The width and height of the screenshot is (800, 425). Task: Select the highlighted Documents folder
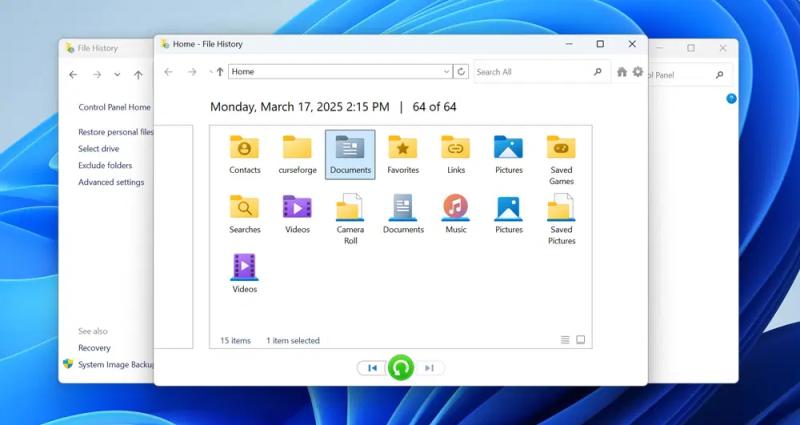click(350, 154)
